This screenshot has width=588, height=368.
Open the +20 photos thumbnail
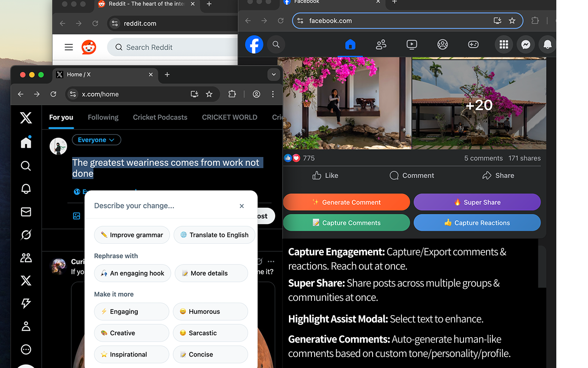point(479,104)
